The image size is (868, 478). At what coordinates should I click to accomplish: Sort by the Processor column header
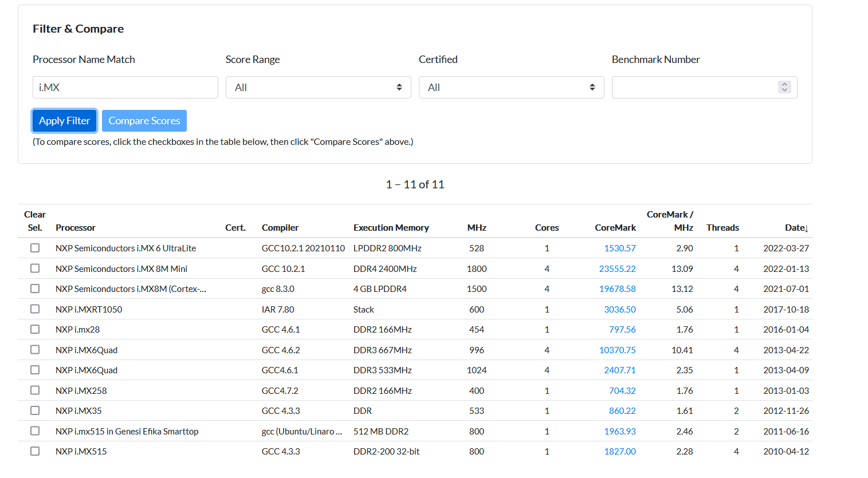click(x=76, y=228)
